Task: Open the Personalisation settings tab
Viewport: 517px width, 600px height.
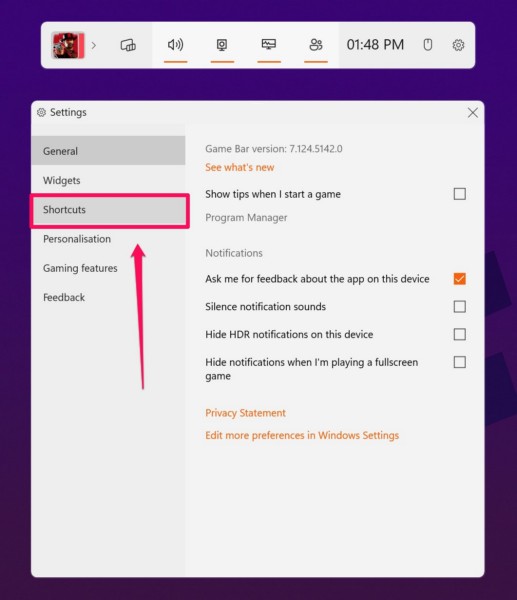Action: coord(108,239)
